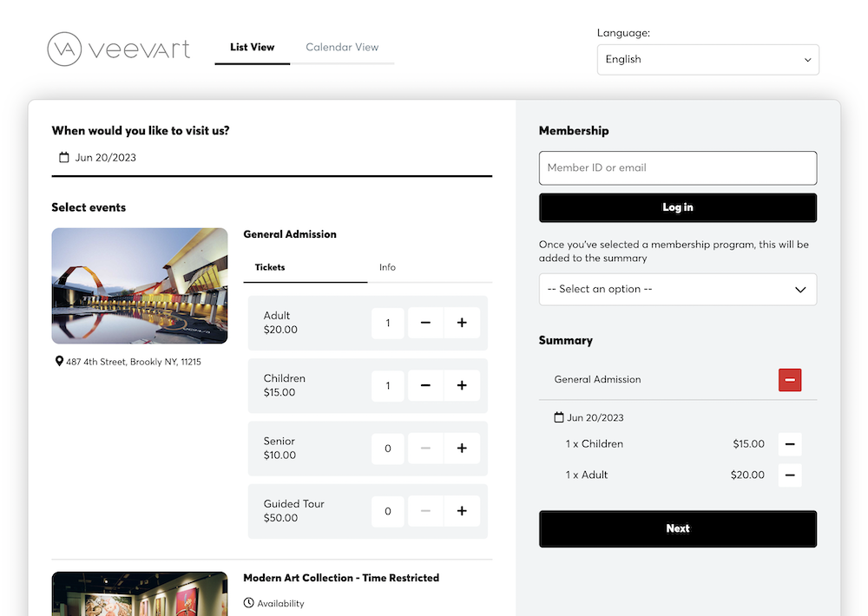The height and width of the screenshot is (616, 868).
Task: Switch to Calendar View
Action: coord(342,47)
